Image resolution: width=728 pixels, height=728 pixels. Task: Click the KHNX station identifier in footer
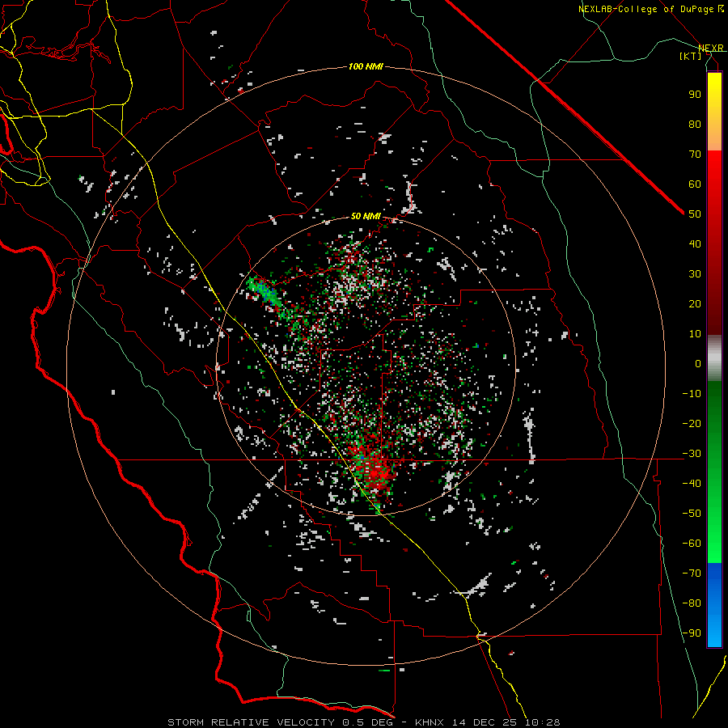point(430,722)
